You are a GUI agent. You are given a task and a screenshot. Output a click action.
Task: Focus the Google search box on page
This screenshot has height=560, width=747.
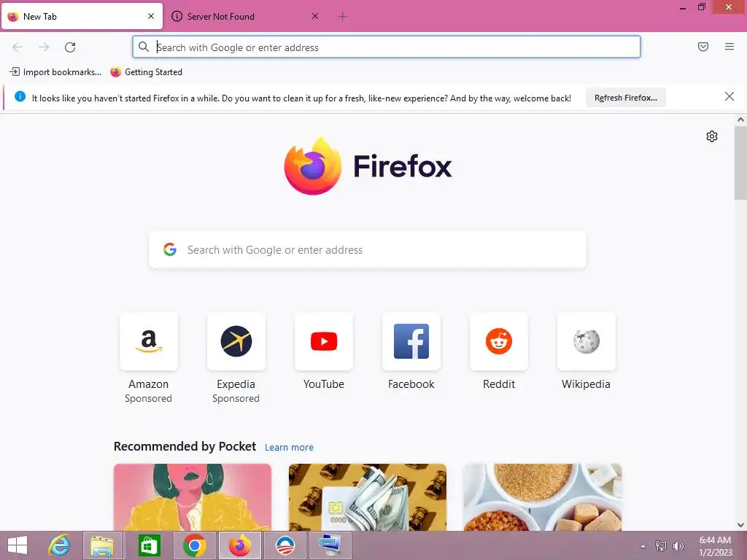tap(368, 250)
